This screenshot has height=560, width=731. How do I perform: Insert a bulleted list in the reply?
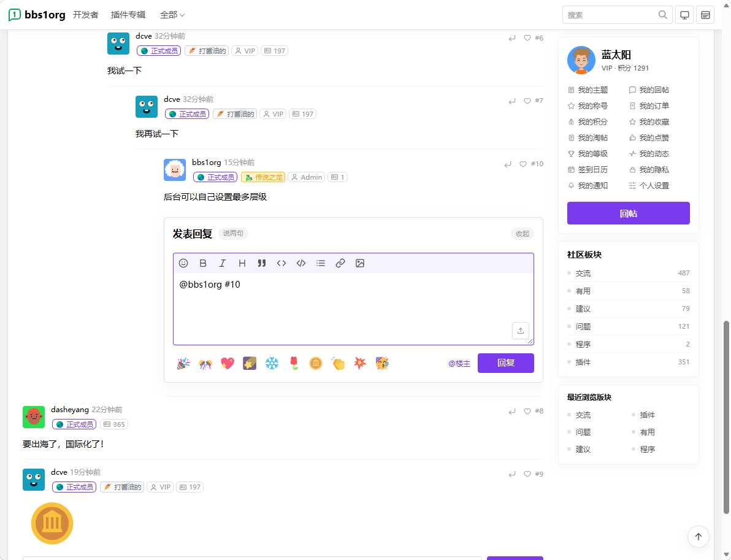321,264
